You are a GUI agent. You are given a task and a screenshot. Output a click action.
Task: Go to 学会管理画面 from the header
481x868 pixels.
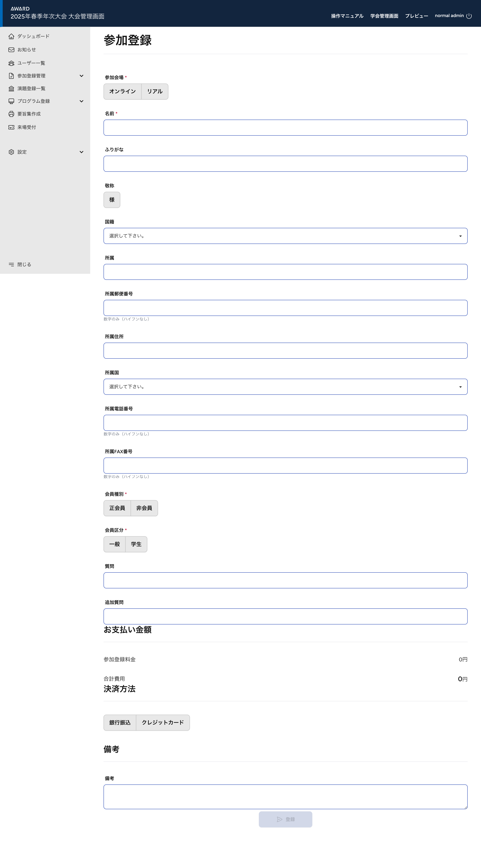pos(384,16)
